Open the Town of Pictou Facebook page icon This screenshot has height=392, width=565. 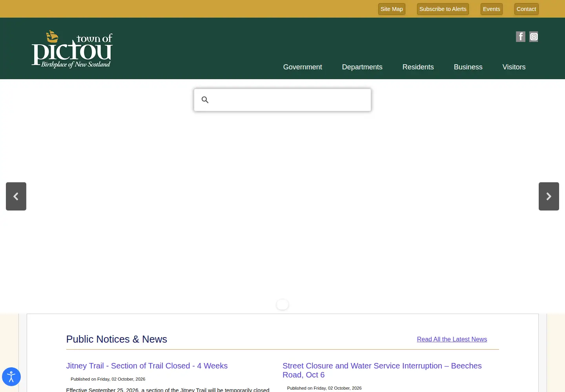point(520,36)
